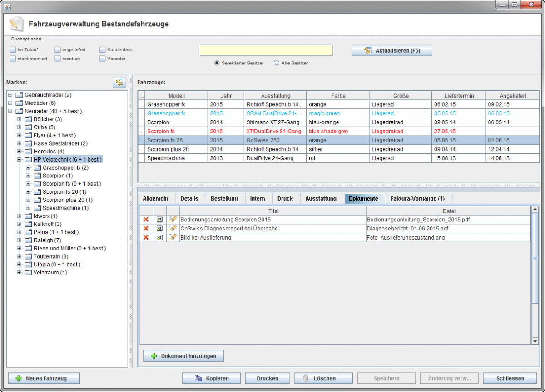Click the yellow search input field

tap(266, 50)
